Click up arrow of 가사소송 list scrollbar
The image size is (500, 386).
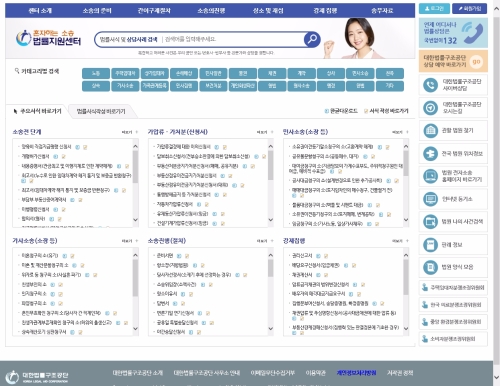pyautogui.click(x=135, y=255)
